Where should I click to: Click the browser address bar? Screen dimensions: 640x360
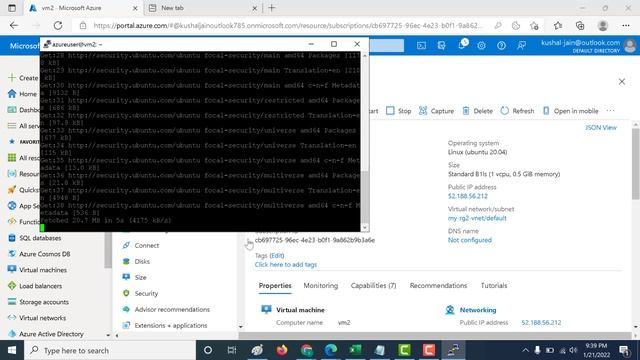(x=288, y=25)
